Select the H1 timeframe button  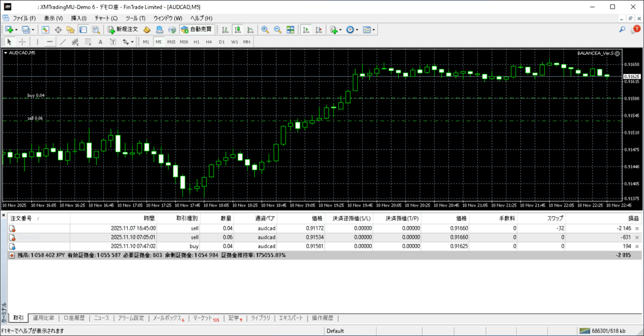(196, 42)
